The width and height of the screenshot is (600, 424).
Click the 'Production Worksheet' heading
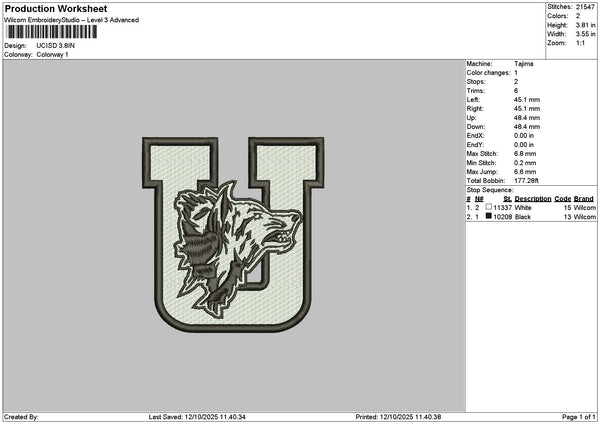56,8
